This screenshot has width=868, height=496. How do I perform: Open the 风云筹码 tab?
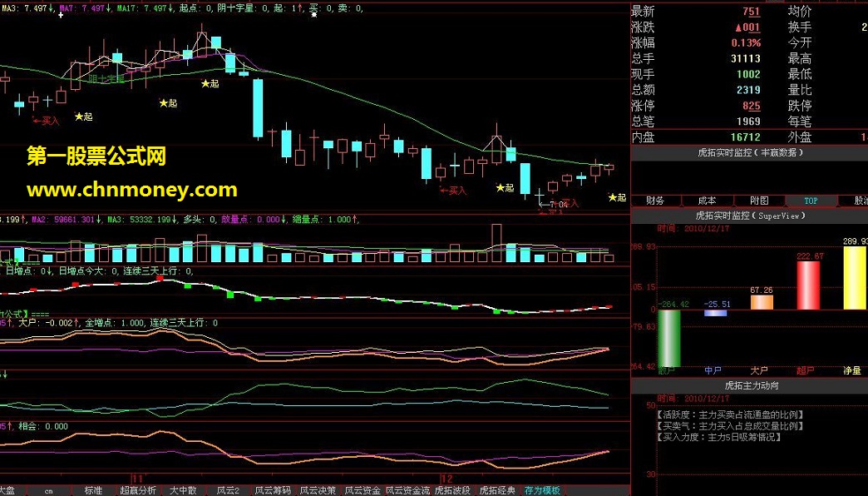(273, 491)
